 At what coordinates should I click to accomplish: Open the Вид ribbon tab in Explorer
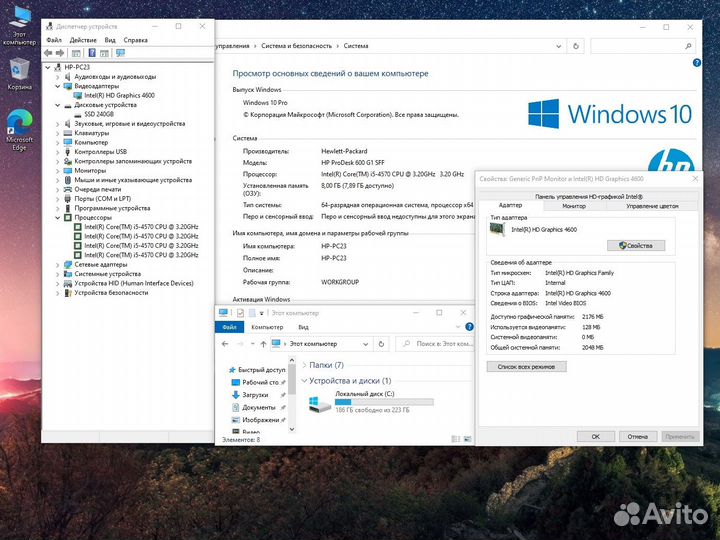[304, 327]
